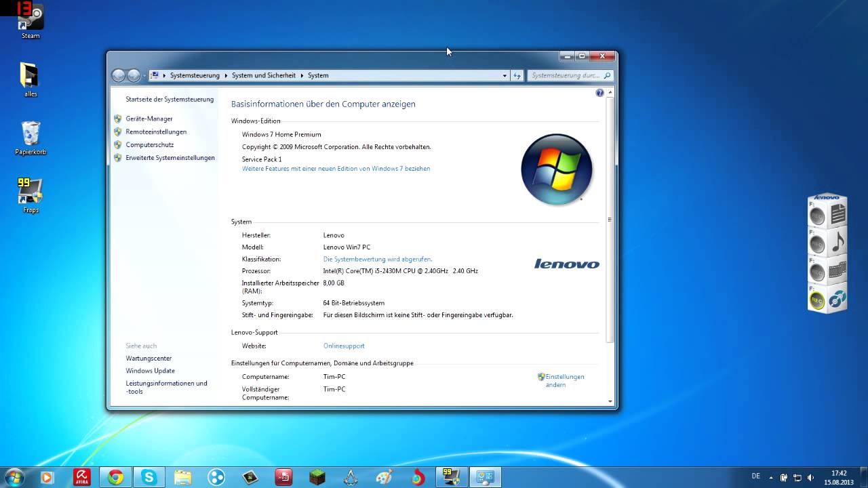Select System und Sicherheit breadcrumb

pos(264,75)
